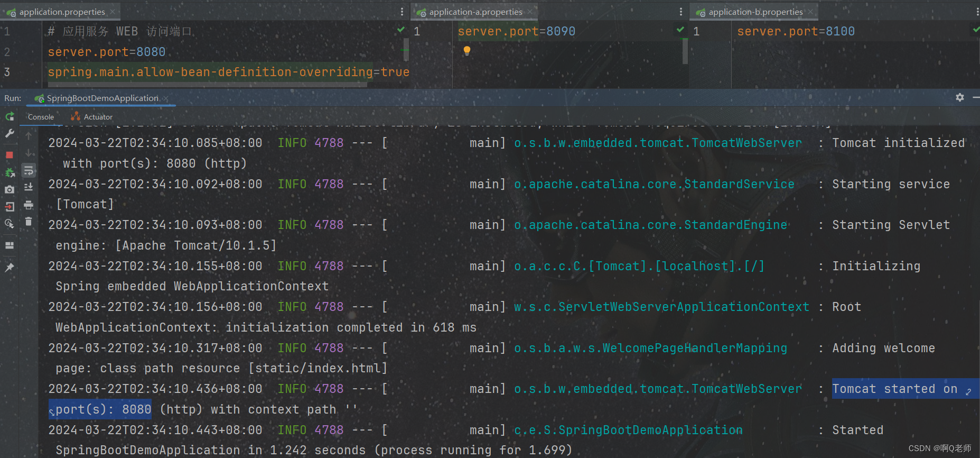Open tab options menu for application-a.properties pane
This screenshot has height=458, width=980.
pyautogui.click(x=681, y=12)
